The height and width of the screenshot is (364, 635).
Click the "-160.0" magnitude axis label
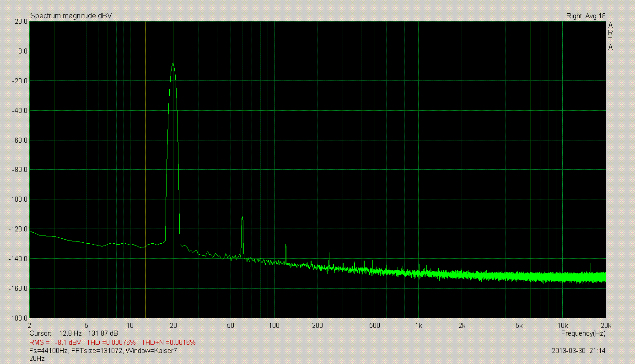pyautogui.click(x=18, y=289)
